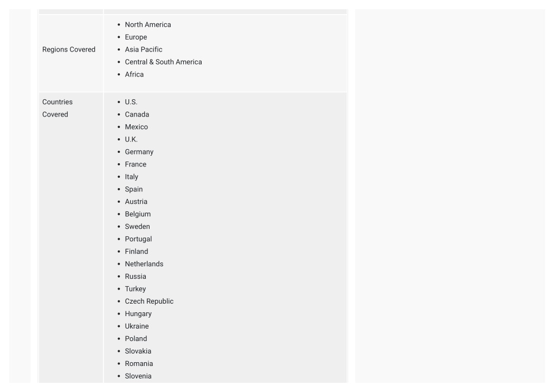Select U.S. in countries list
This screenshot has height=392, width=555.
tap(131, 102)
